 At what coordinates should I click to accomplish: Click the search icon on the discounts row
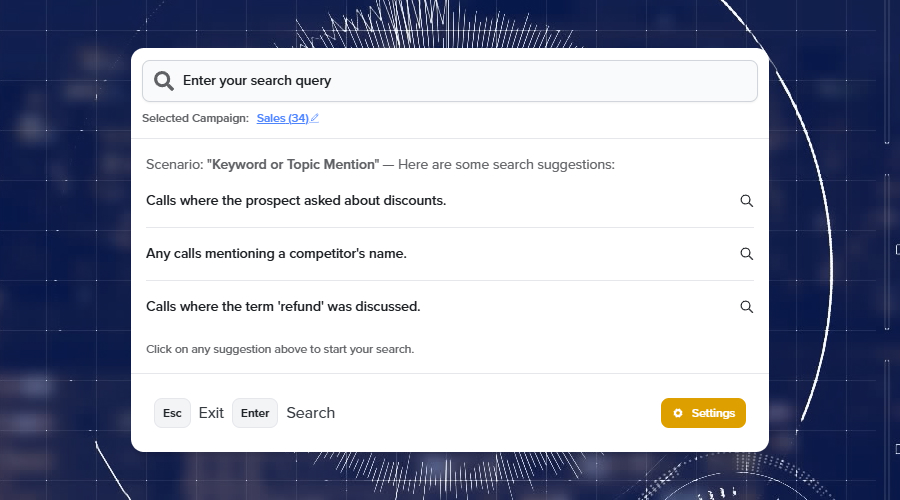(x=746, y=200)
